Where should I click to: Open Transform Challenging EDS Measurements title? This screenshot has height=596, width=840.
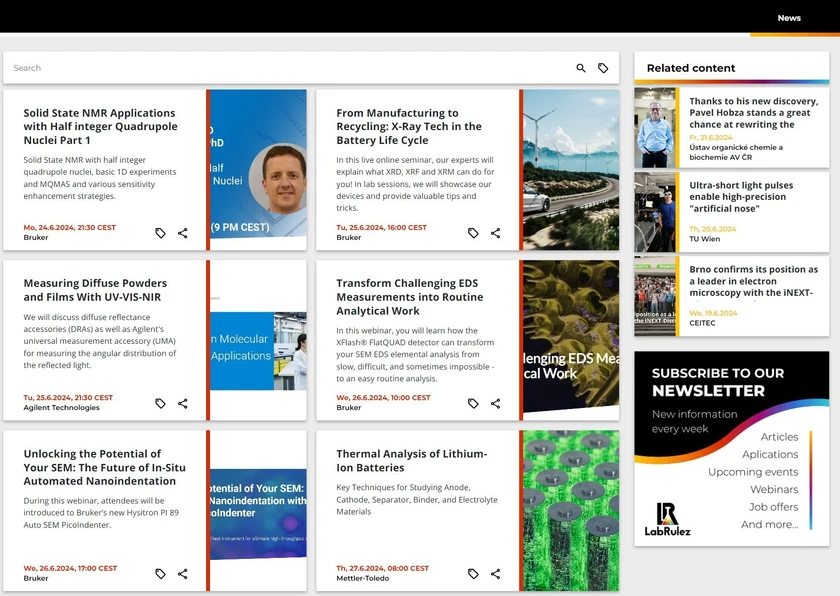409,297
